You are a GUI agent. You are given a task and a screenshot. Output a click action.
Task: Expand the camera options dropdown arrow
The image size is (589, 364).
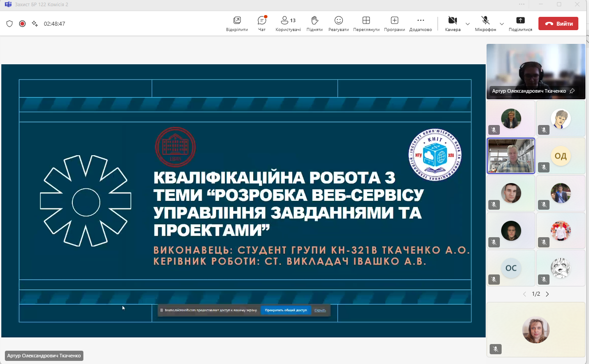click(467, 23)
